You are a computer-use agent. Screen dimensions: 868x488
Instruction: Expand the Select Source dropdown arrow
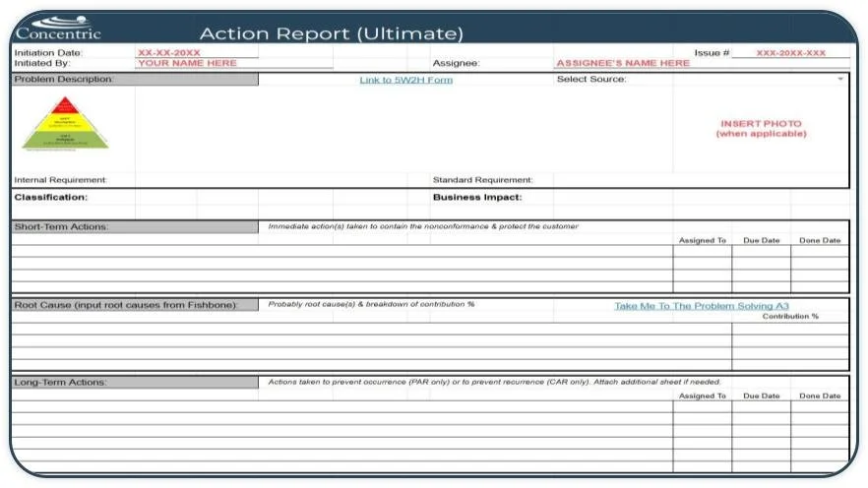pyautogui.click(x=840, y=79)
